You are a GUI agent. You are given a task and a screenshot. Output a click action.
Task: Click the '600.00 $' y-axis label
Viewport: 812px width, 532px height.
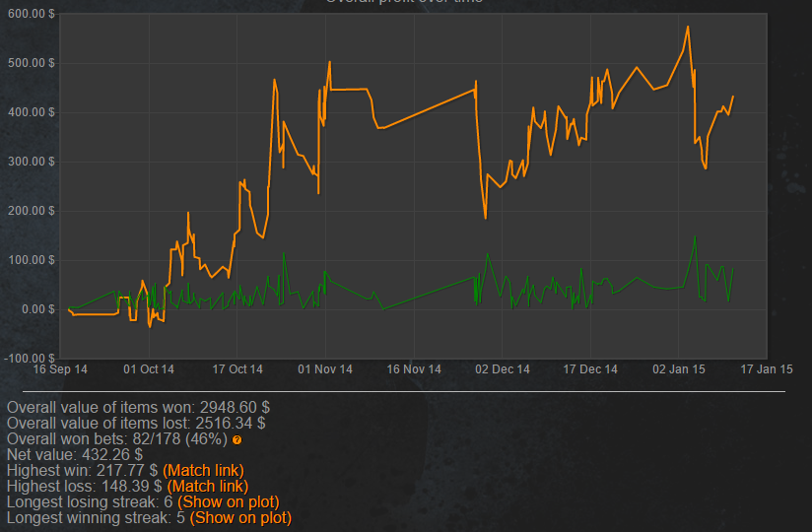[32, 14]
